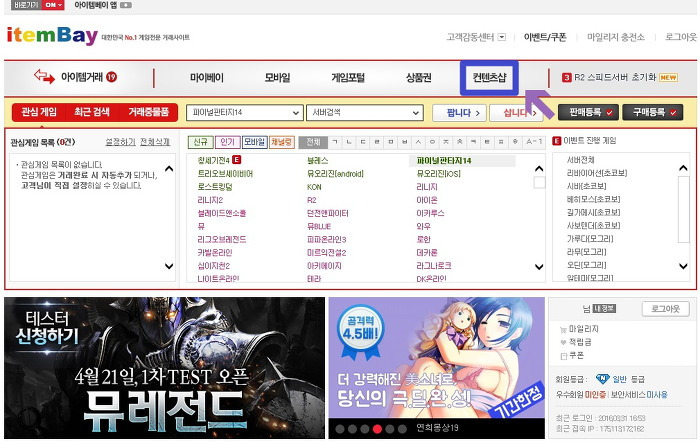The height and width of the screenshot is (446, 700).
Task: Click the down arrow of the game list
Action: [x=539, y=267]
